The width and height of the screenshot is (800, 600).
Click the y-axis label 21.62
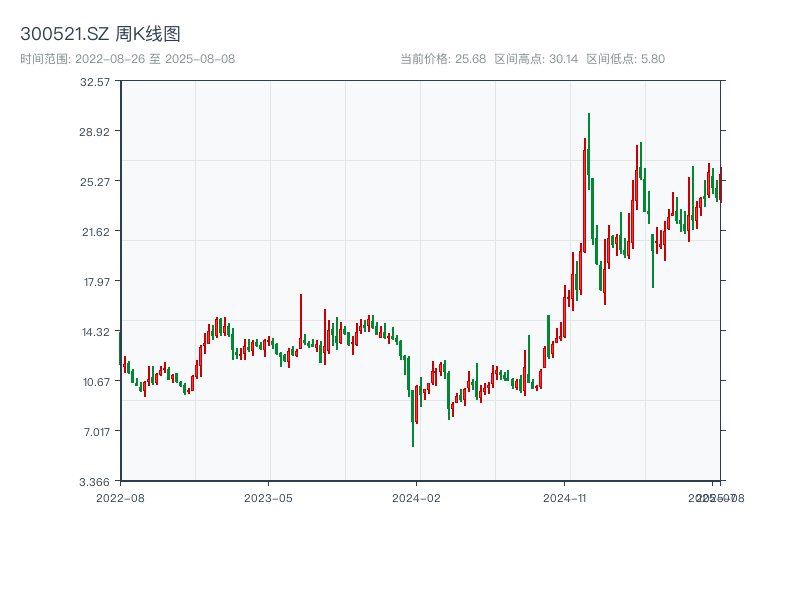[x=96, y=232]
